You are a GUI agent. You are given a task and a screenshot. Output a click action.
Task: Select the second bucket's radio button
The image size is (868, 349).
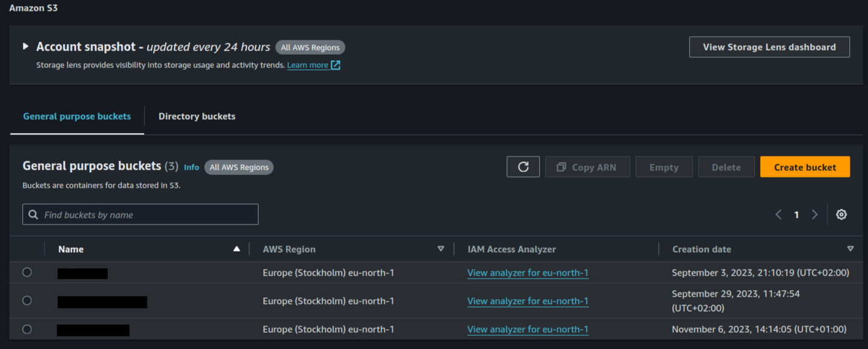coord(27,301)
